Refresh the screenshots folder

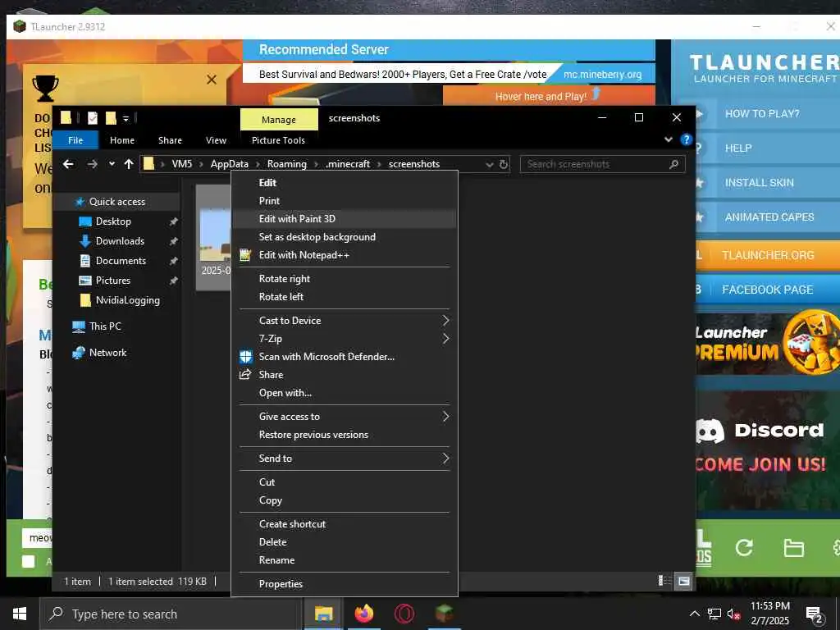[x=504, y=164]
